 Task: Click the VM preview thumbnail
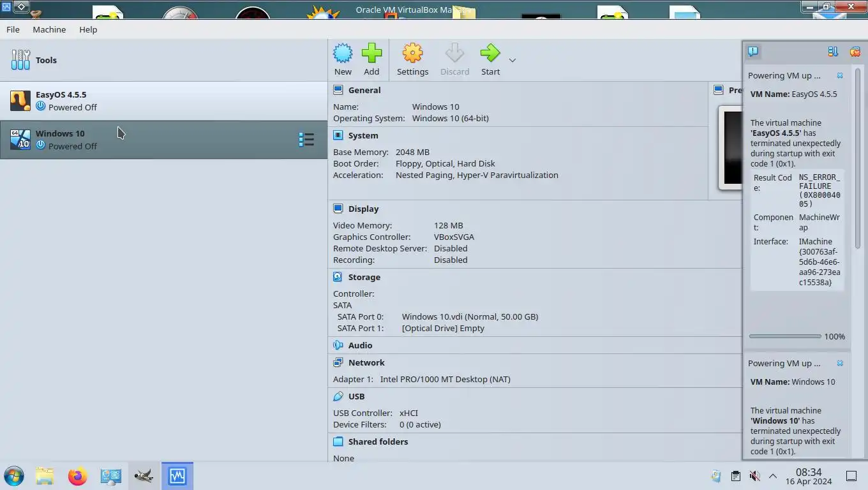731,148
